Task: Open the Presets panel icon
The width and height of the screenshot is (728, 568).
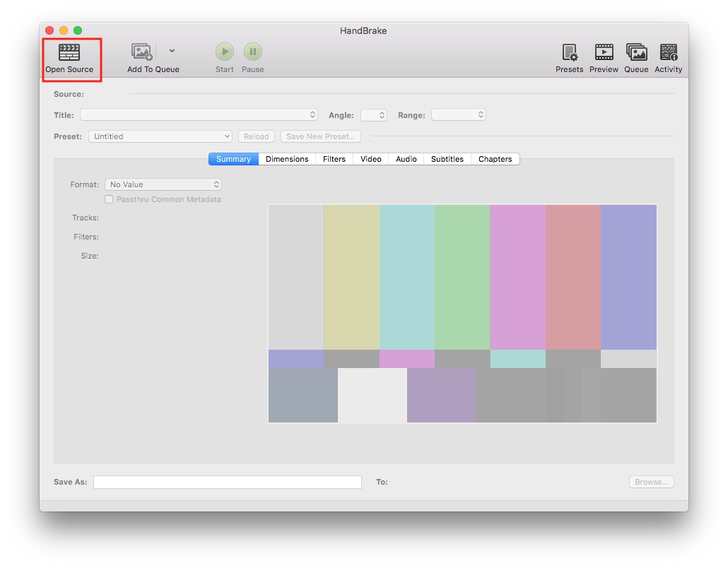Action: pyautogui.click(x=570, y=52)
